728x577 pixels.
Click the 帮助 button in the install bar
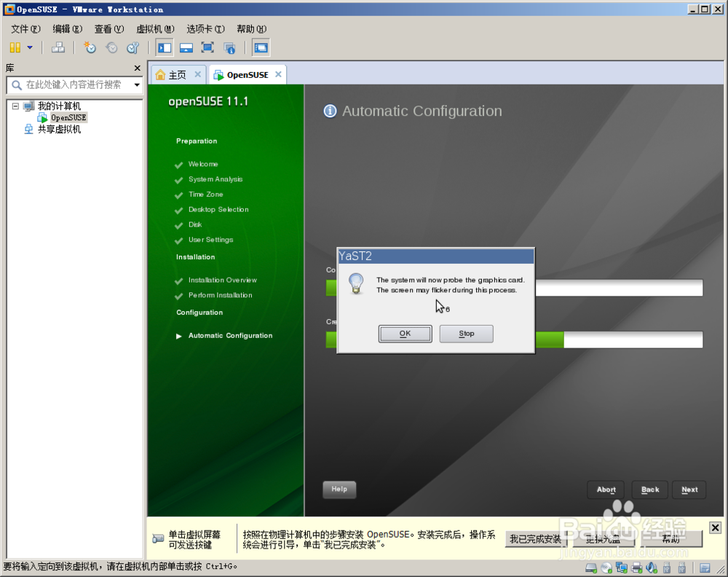[x=671, y=539]
